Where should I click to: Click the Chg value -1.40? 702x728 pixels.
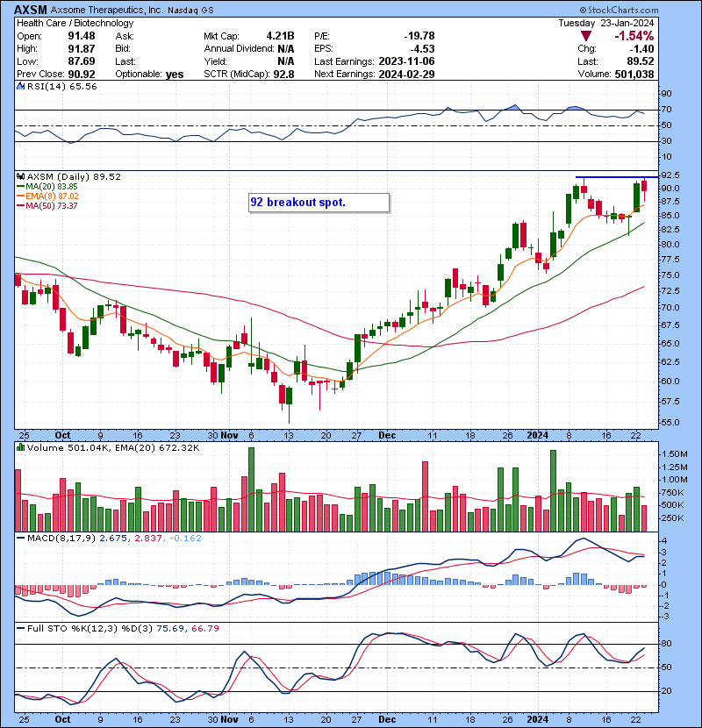click(x=641, y=49)
